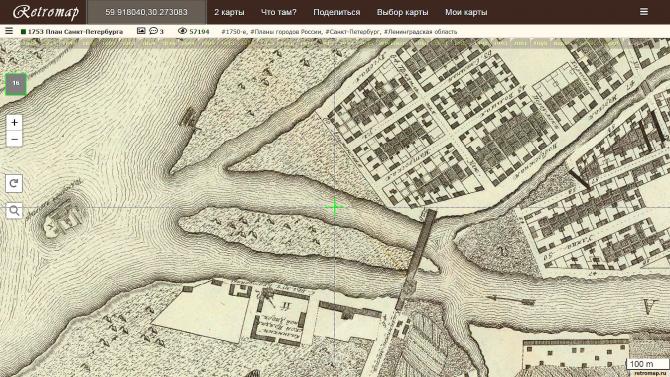Follow the '#Санкт-Петербург' tag link
Screen dimensions: 670x377
tap(353, 32)
